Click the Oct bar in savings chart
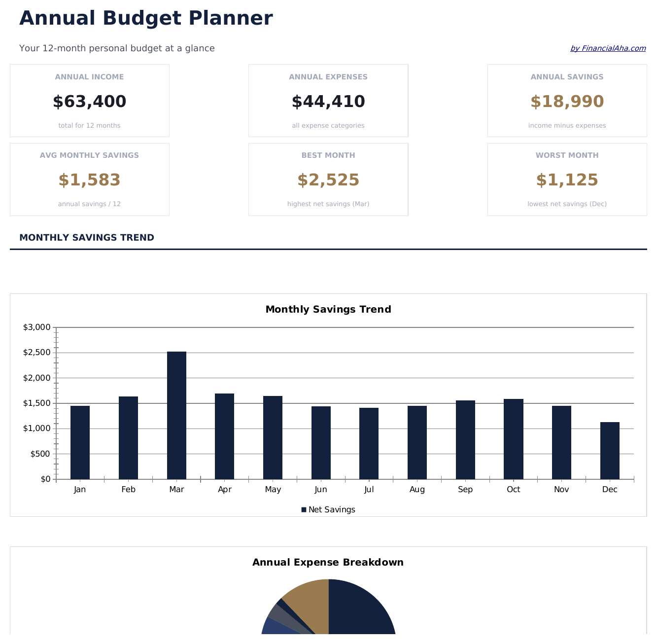This screenshot has height=644, width=657. pos(513,439)
